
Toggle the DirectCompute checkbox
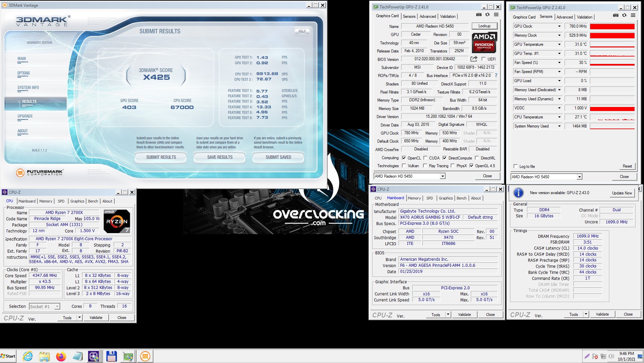[445, 158]
